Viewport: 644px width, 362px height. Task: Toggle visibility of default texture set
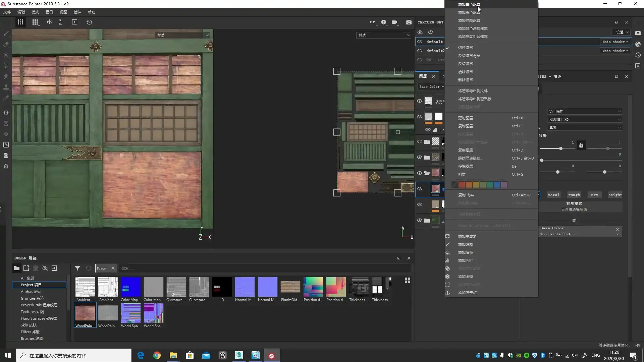pos(420,42)
